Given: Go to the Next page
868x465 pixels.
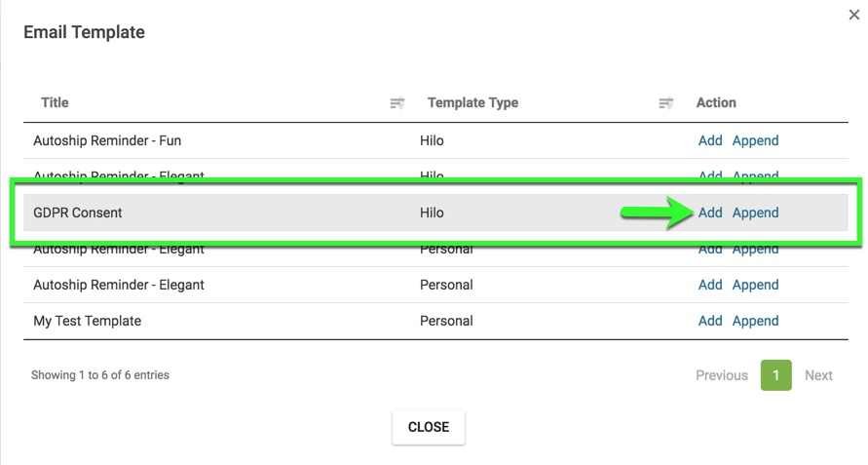Looking at the screenshot, I should [x=818, y=375].
